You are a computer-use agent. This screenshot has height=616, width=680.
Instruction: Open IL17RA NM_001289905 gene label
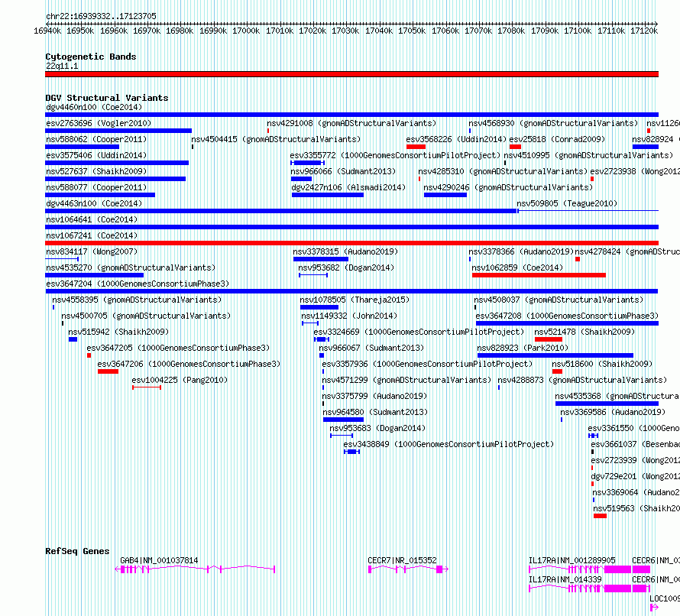coord(572,560)
